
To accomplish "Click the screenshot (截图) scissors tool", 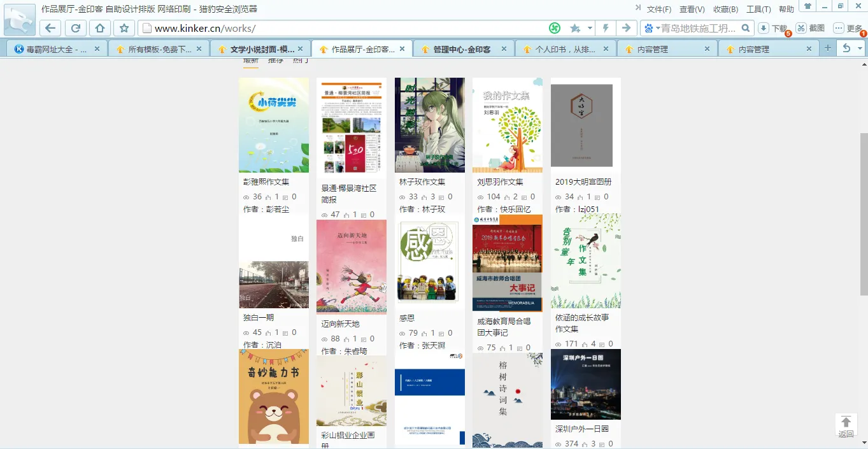I will tap(810, 28).
